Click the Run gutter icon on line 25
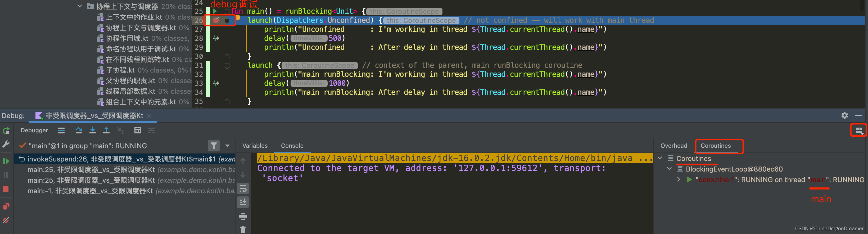 click(215, 11)
